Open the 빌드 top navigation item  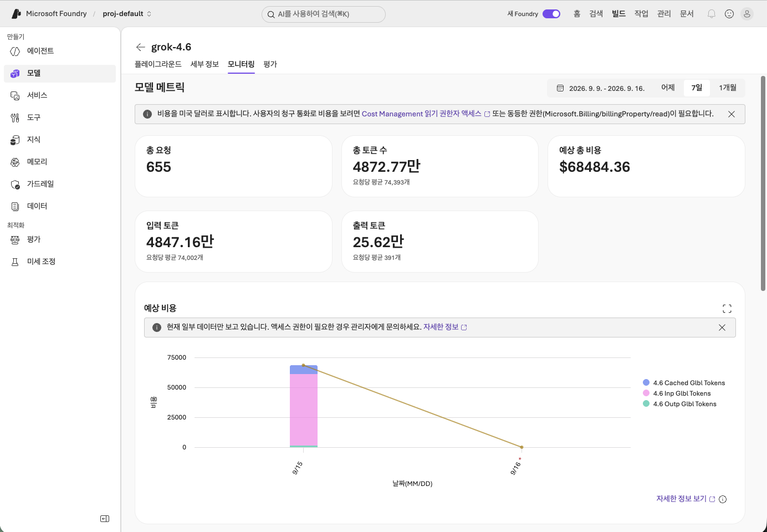click(618, 14)
